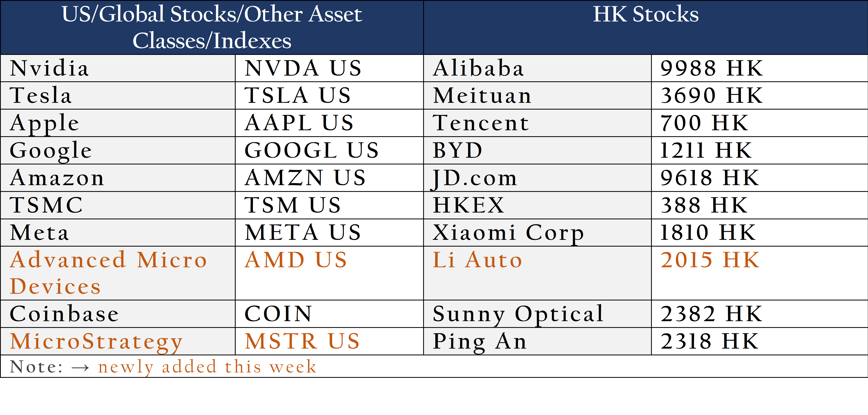The height and width of the screenshot is (415, 868).
Task: Click the Coinbase company name cell
Action: [x=64, y=314]
